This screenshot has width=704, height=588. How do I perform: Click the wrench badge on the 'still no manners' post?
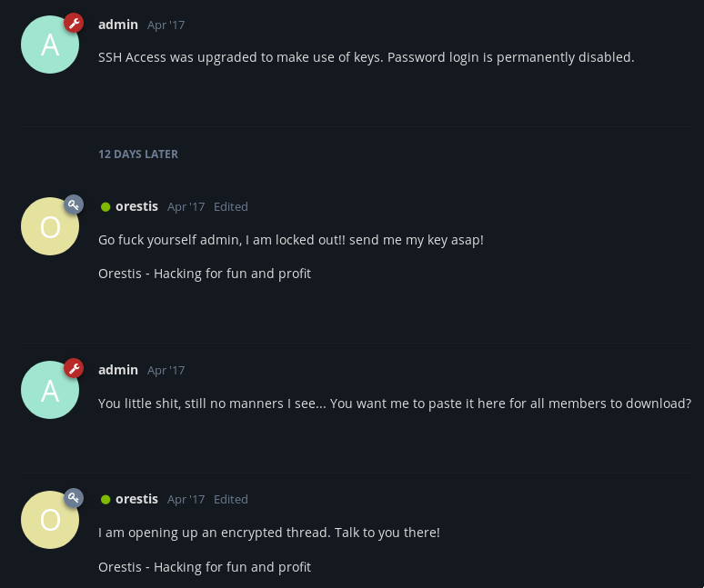coord(74,368)
